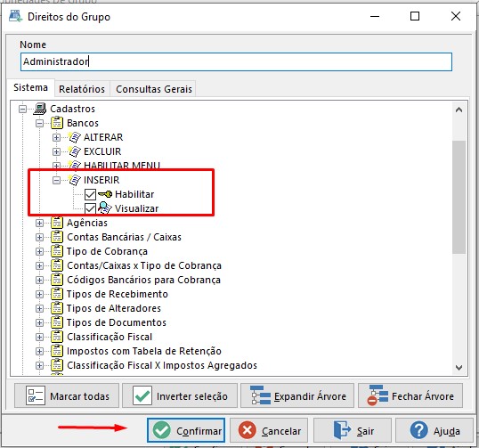Click the Tipos de Alteradores clipboard icon

pos(57,308)
